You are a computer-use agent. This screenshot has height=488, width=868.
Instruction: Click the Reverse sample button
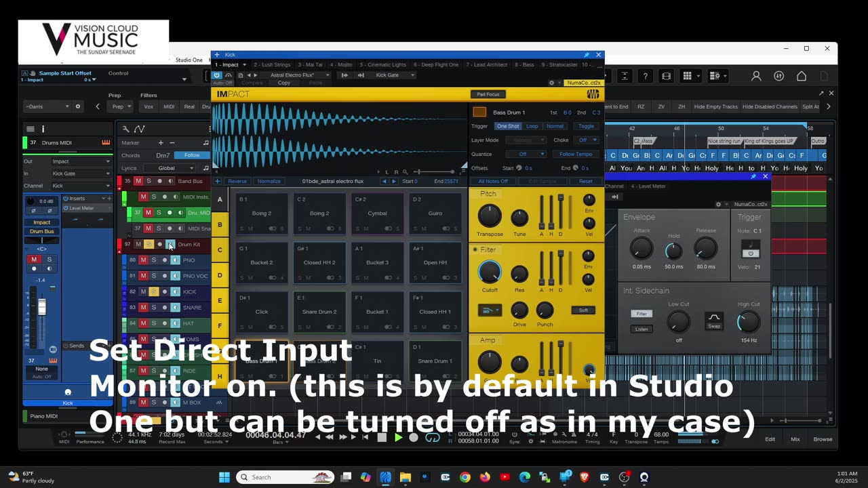[x=237, y=181]
